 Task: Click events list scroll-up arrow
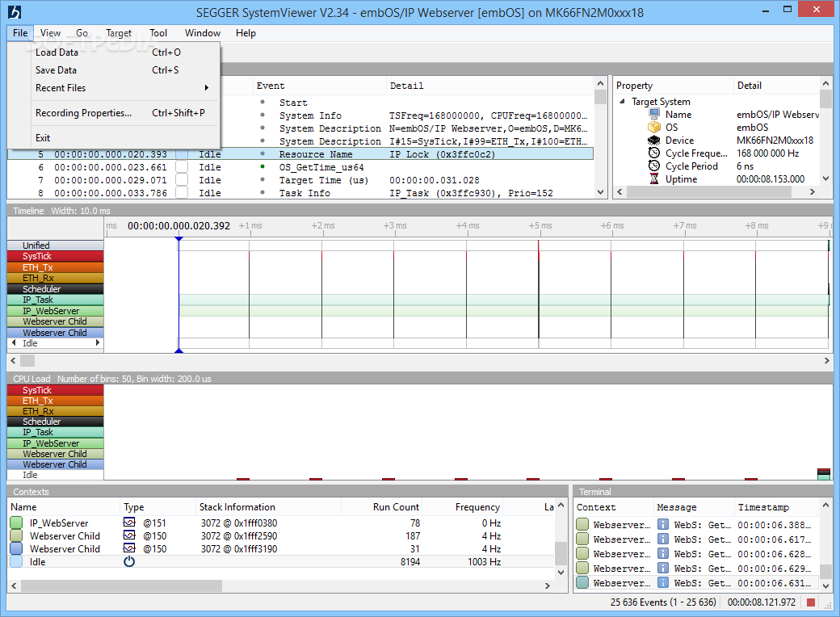coord(601,83)
